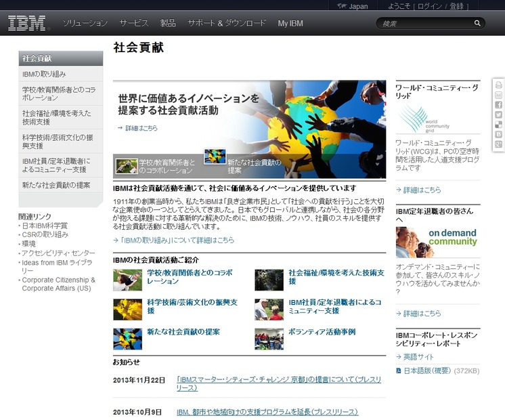Viewport: 505px width, 420px height.
Task: Share the page on Twitter
Action: coord(498,114)
